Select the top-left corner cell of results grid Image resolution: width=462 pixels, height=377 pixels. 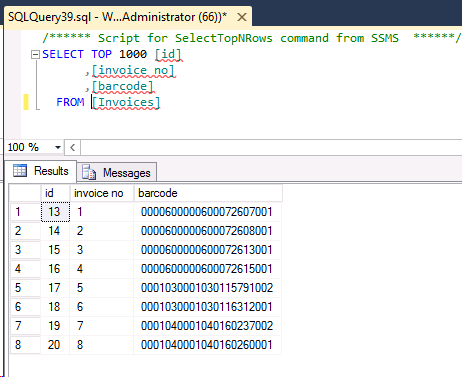tap(25, 193)
